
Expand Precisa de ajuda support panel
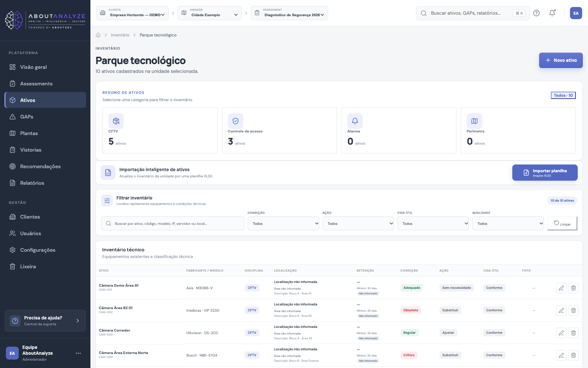(x=45, y=321)
